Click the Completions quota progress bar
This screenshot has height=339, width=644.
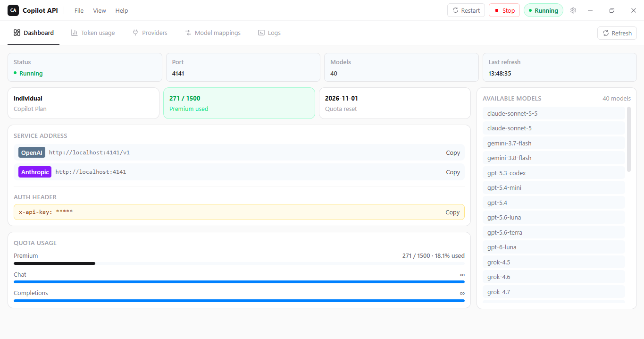[x=239, y=300]
